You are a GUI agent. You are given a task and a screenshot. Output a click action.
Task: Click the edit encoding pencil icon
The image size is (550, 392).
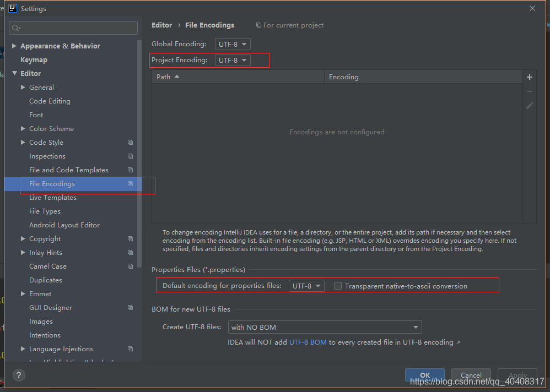pos(530,106)
